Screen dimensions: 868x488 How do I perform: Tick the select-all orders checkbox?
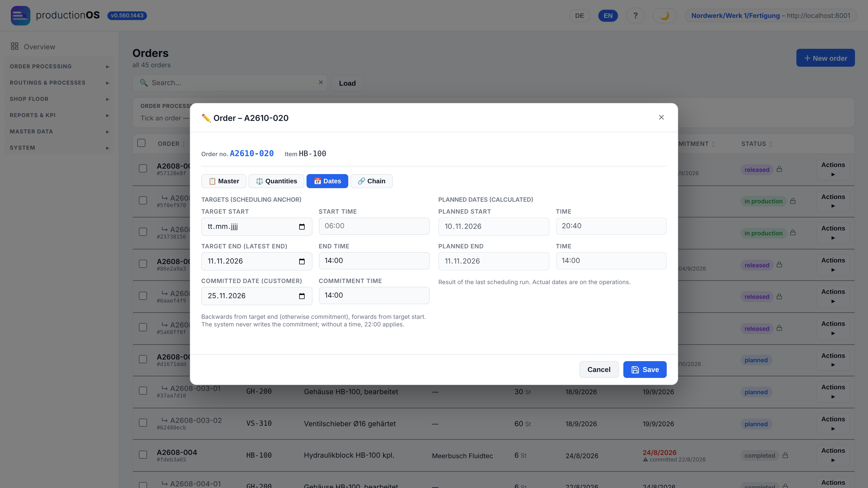pyautogui.click(x=141, y=143)
